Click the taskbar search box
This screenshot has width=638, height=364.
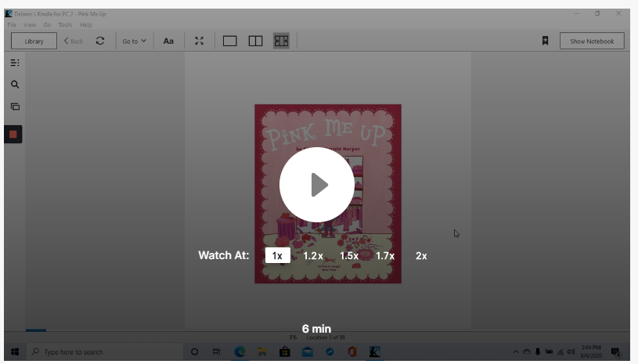[x=105, y=351]
